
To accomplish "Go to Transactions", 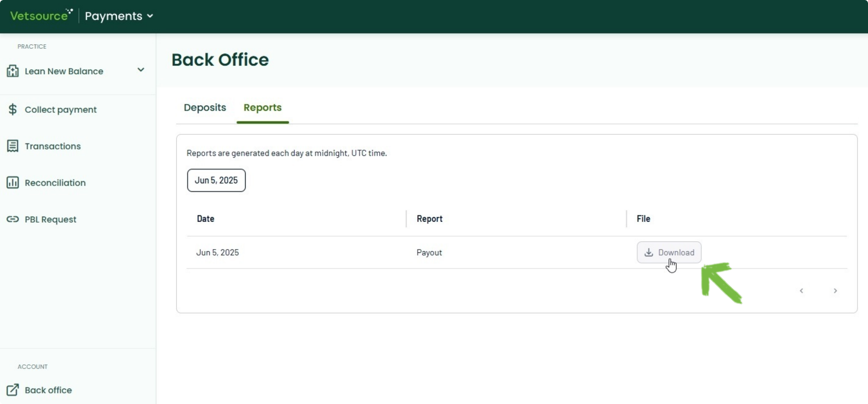I will coord(53,146).
